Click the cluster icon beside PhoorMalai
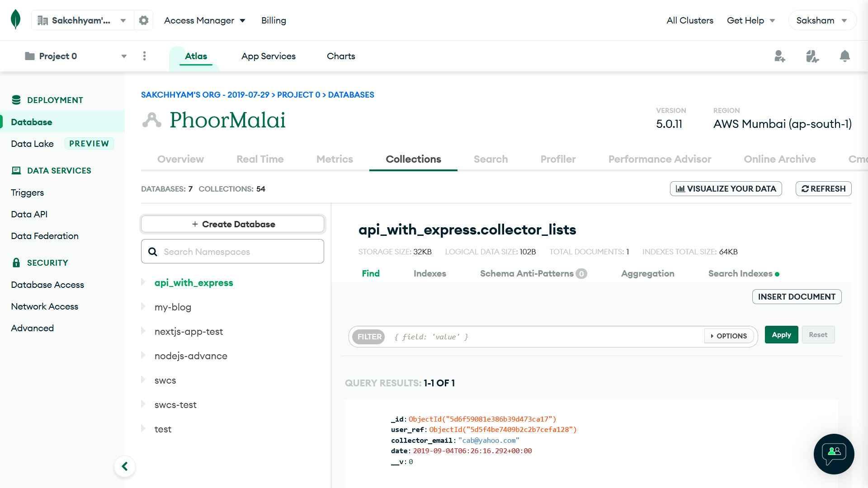Viewport: 868px width, 488px height. tap(152, 120)
